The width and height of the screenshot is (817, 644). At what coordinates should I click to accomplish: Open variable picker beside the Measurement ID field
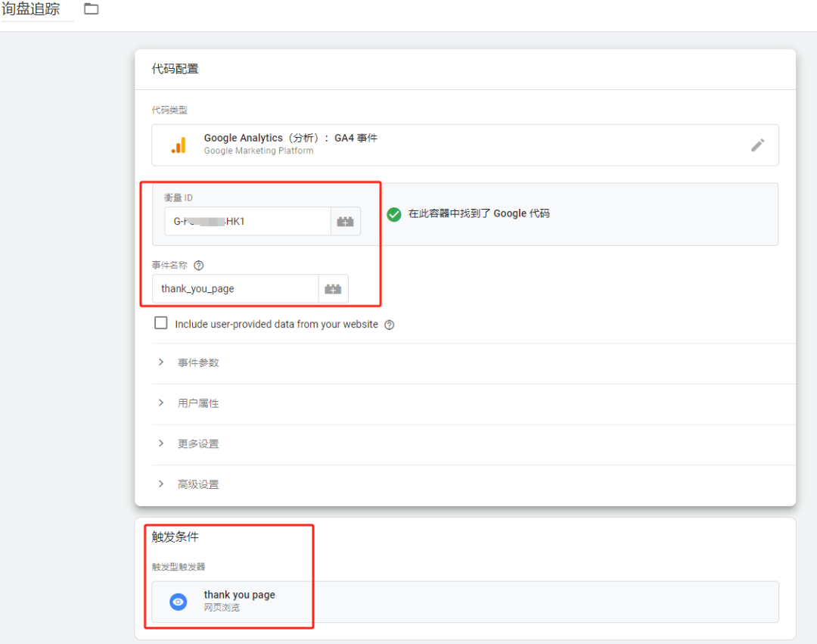coord(346,222)
